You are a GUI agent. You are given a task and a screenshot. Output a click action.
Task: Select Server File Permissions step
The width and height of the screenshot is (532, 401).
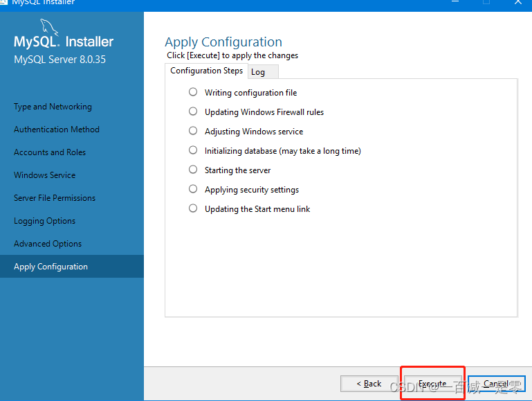54,198
